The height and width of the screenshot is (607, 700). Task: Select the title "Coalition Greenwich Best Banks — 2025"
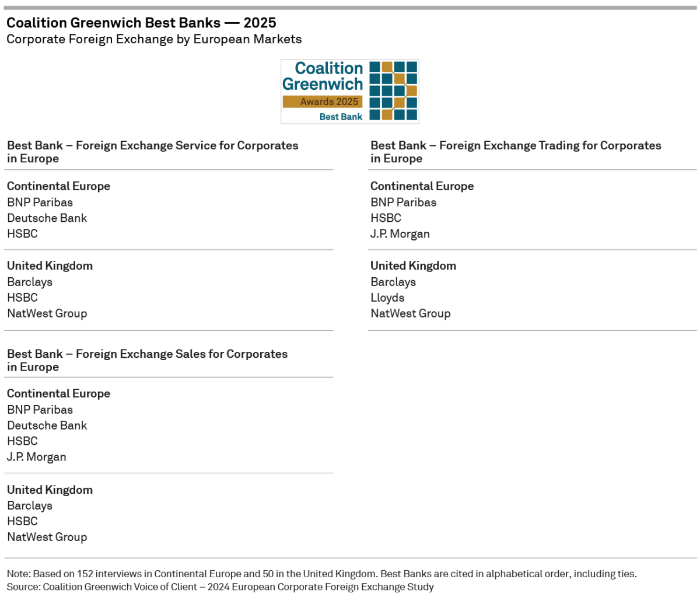141,23
